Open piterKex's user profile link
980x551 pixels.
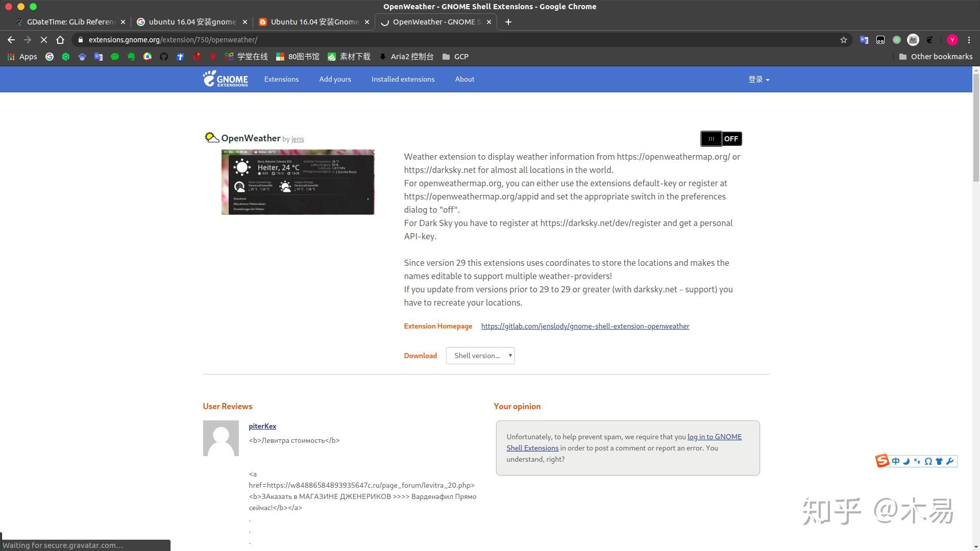tap(262, 426)
